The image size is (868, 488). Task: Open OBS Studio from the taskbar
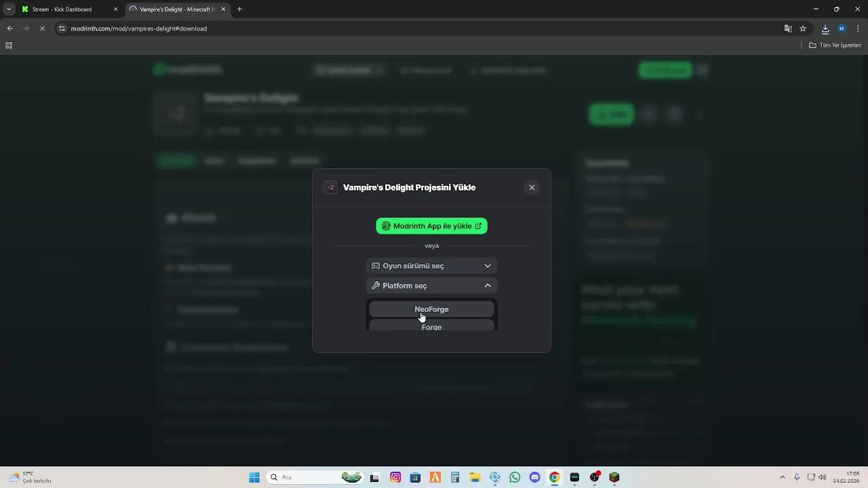595,477
